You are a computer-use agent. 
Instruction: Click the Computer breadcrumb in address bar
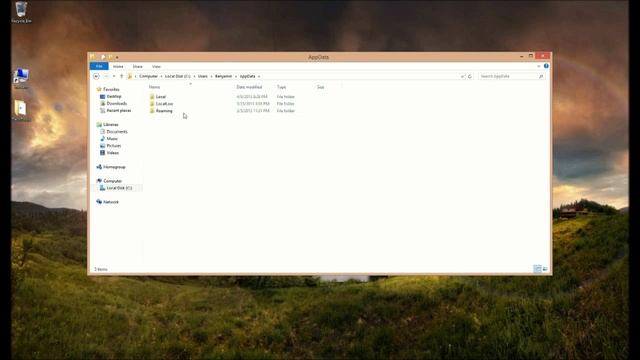(148, 76)
